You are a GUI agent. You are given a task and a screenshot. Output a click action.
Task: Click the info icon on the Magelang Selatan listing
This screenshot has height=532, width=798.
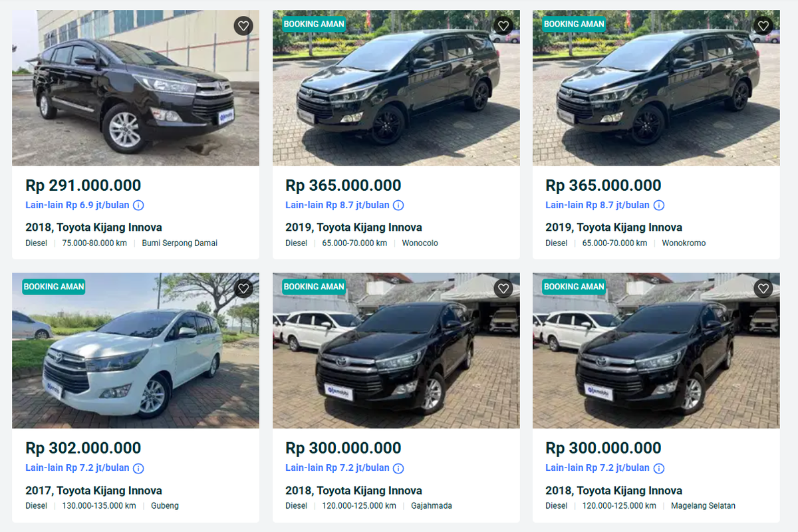coord(658,468)
